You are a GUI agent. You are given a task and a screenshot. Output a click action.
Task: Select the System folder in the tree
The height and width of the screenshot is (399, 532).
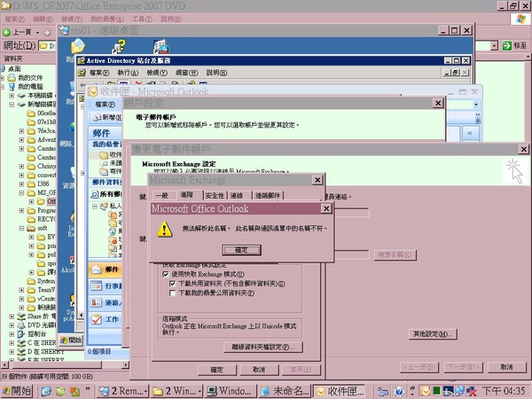coord(46,281)
